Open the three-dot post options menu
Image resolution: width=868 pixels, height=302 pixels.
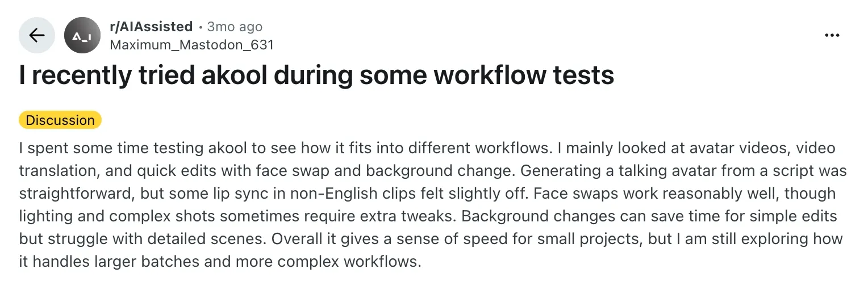tap(832, 35)
